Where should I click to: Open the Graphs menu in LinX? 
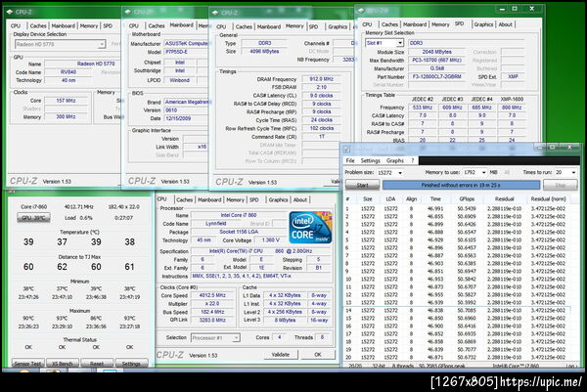(395, 160)
